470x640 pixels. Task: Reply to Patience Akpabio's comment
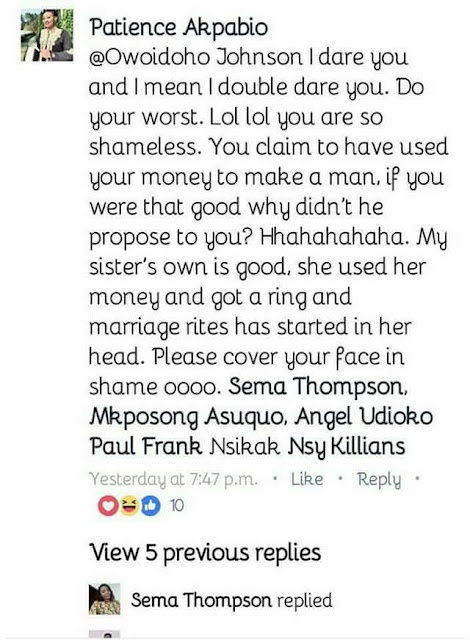(379, 480)
